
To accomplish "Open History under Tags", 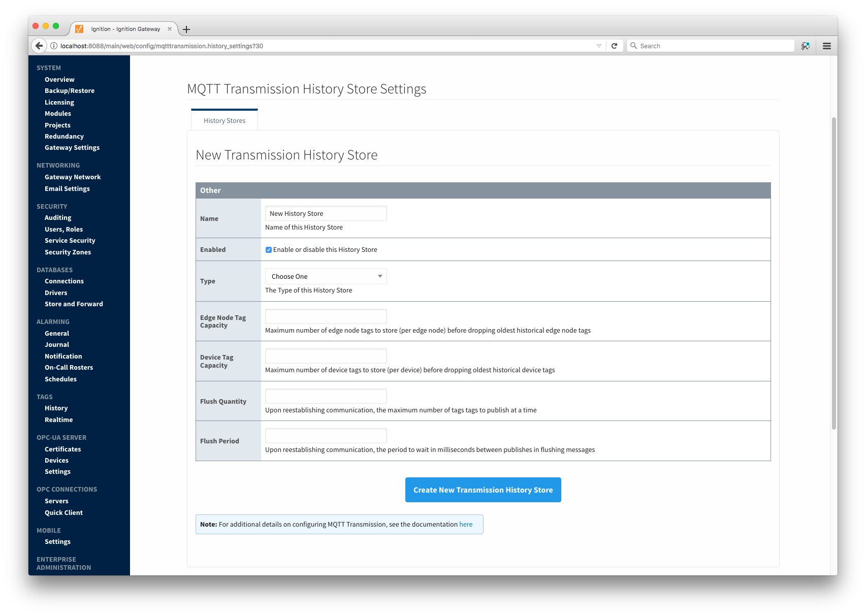I will pos(56,408).
